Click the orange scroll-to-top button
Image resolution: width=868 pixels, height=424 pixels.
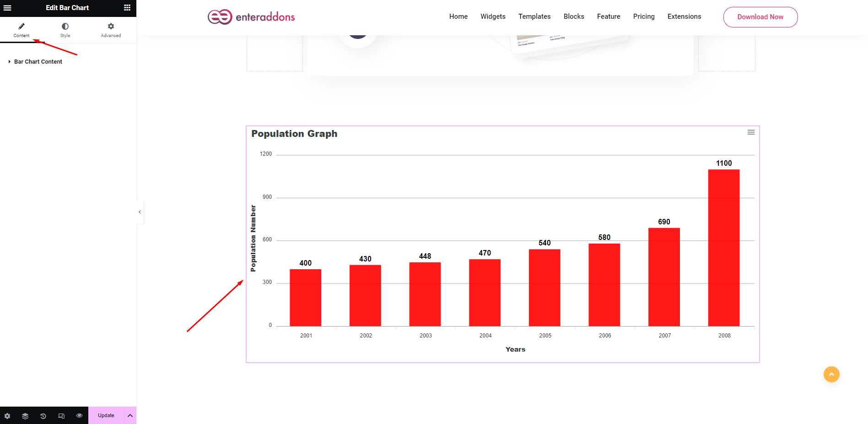coord(831,374)
